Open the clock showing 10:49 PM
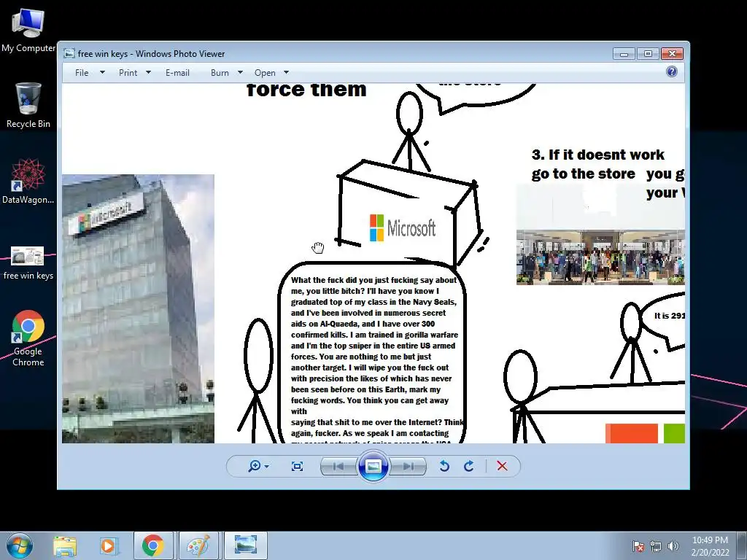The width and height of the screenshot is (747, 560). point(710,545)
